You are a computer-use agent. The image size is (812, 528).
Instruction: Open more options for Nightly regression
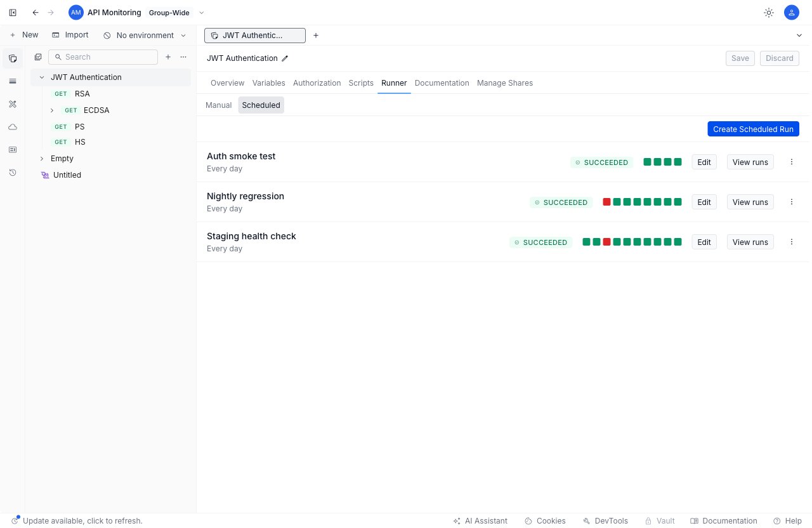tap(792, 202)
